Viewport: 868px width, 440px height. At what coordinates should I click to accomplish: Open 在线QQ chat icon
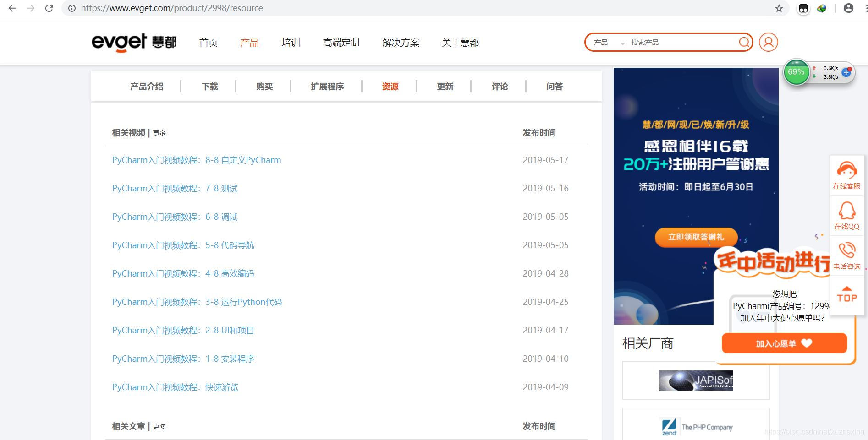pos(846,216)
